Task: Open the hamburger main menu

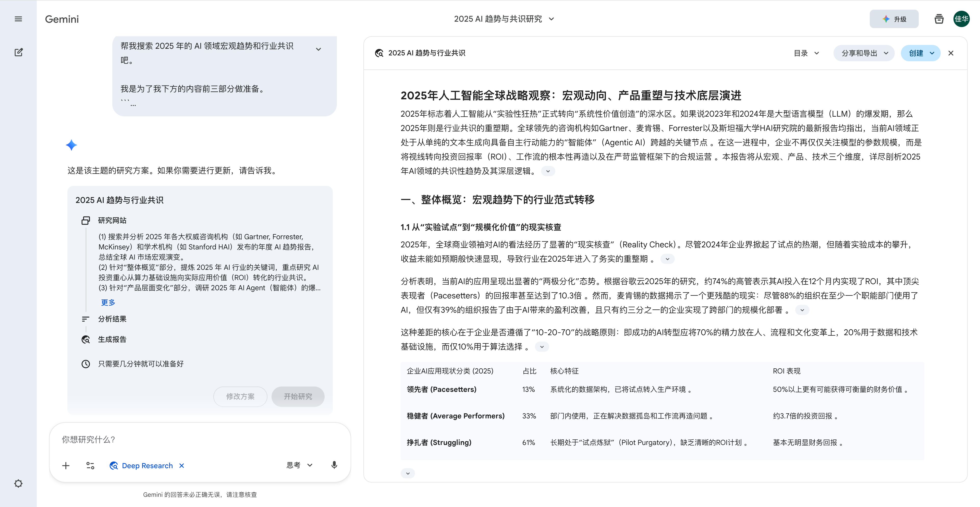Action: pos(18,19)
